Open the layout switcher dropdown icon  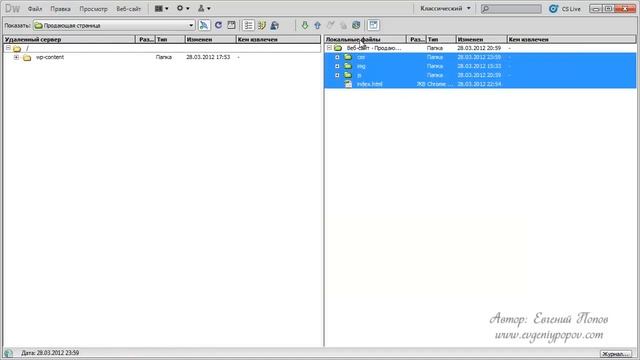[162, 8]
